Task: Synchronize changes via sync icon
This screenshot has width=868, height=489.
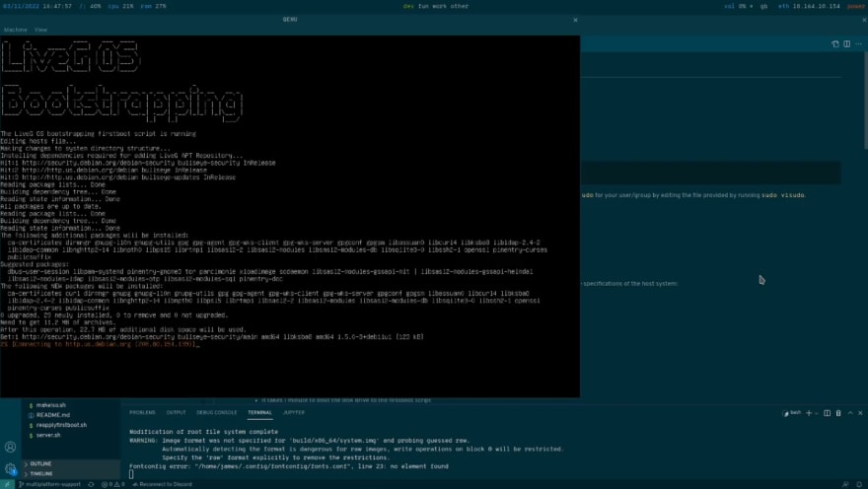Action: tap(91, 484)
